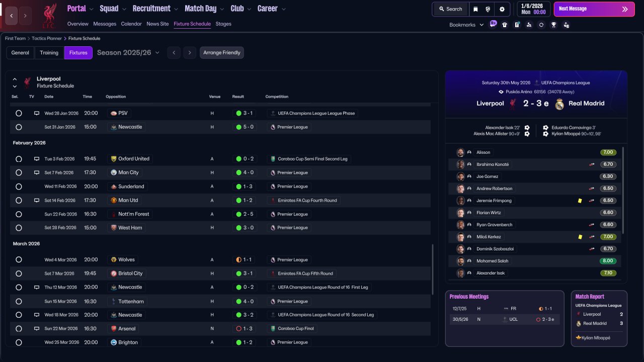Screen dimensions: 644x362
Task: Click the Liverpool crest in fixture schedule header
Action: 27,82
